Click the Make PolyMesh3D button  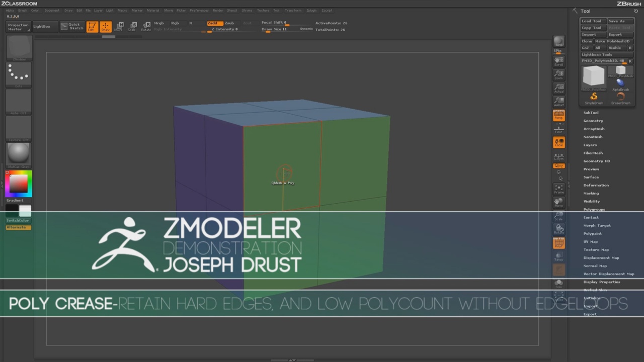[x=613, y=41]
